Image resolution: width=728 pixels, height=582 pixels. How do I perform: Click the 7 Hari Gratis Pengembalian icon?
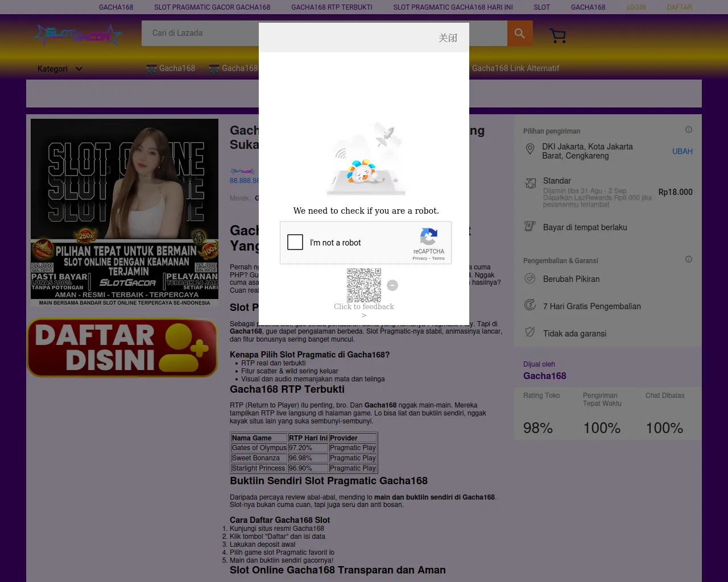click(x=530, y=305)
